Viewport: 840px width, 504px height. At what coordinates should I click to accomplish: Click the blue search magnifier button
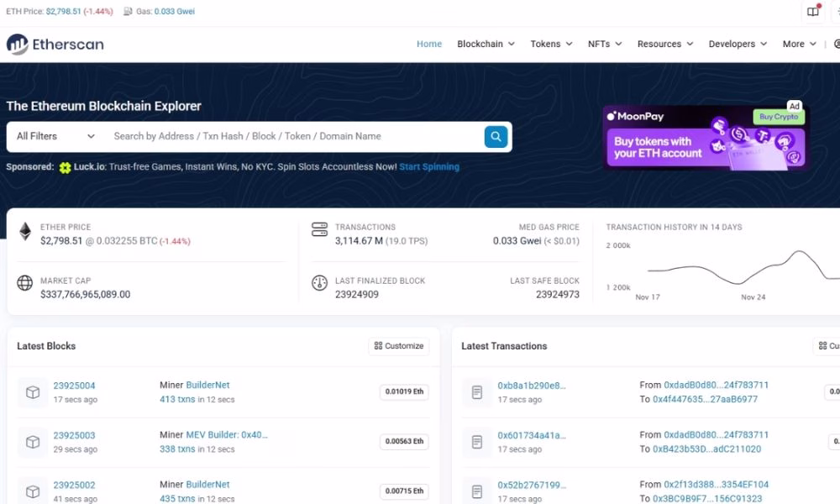point(496,137)
